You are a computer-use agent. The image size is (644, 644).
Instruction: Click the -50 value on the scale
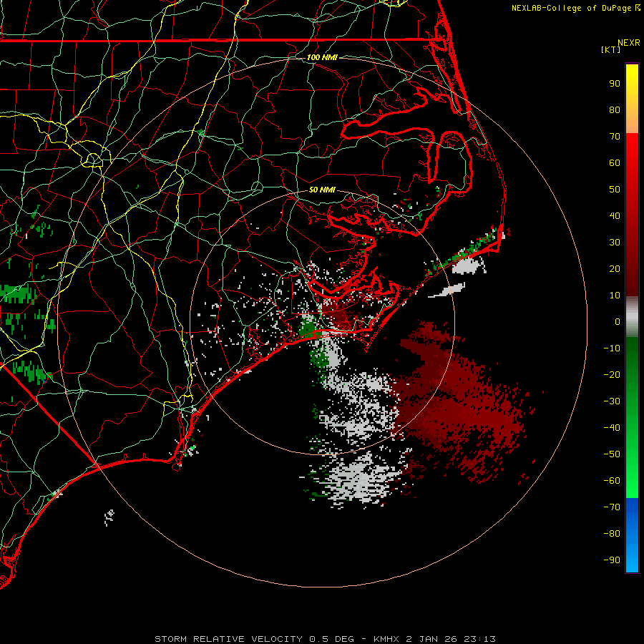(x=612, y=454)
